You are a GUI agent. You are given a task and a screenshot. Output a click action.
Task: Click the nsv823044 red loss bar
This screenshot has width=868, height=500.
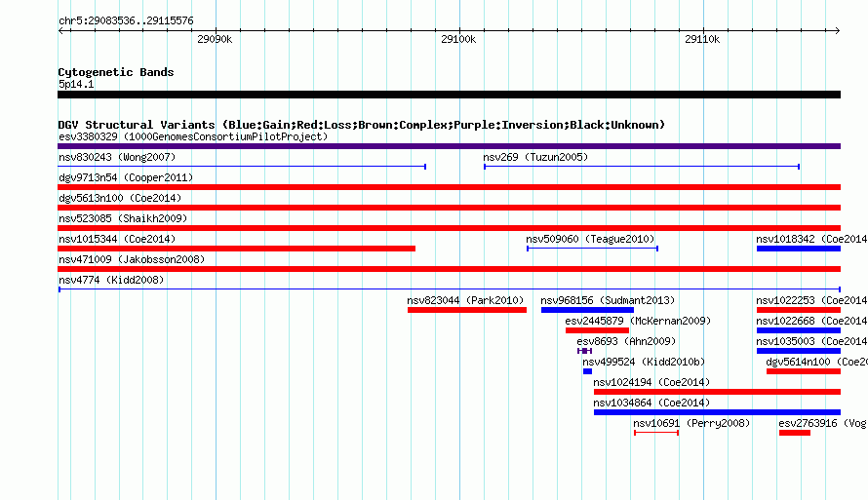click(x=466, y=310)
